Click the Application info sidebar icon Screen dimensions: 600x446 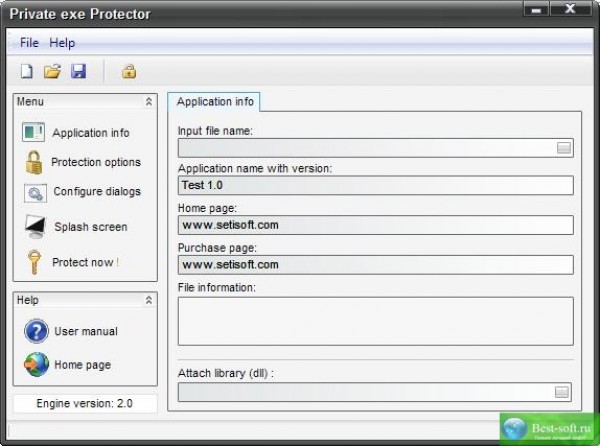33,132
